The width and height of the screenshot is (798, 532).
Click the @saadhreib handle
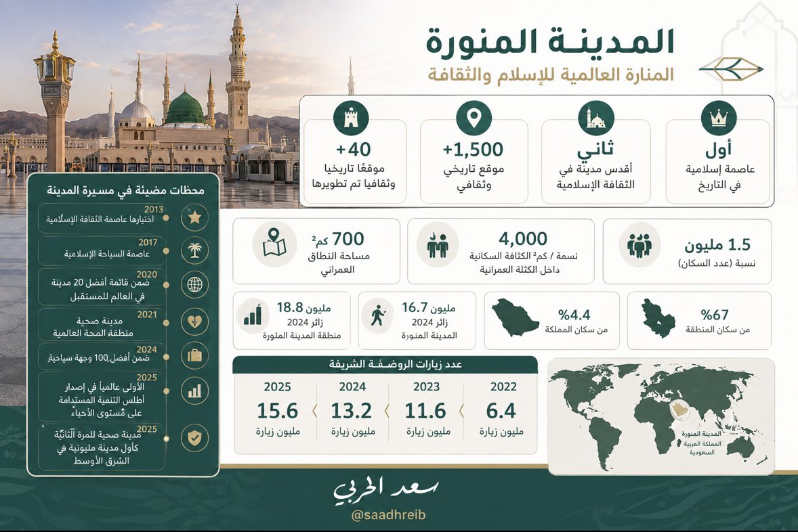389,514
